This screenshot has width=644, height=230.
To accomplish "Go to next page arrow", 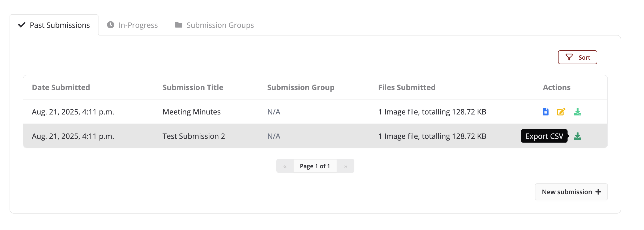I will pyautogui.click(x=346, y=166).
